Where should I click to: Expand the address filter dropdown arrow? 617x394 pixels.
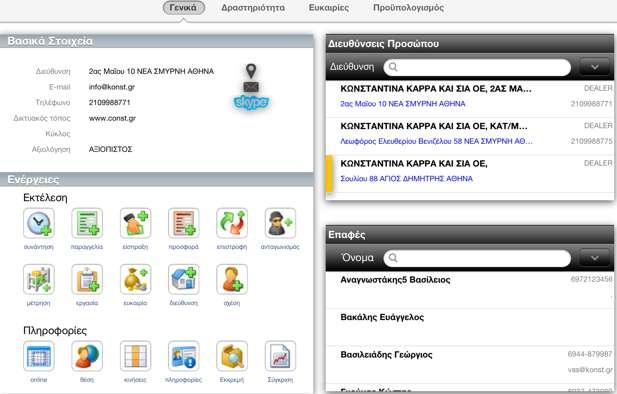pyautogui.click(x=595, y=67)
